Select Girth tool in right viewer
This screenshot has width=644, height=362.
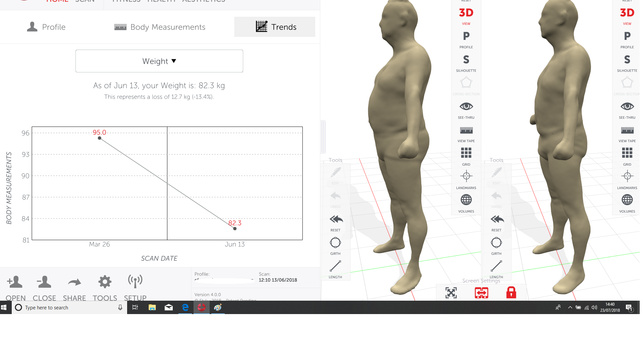496,246
